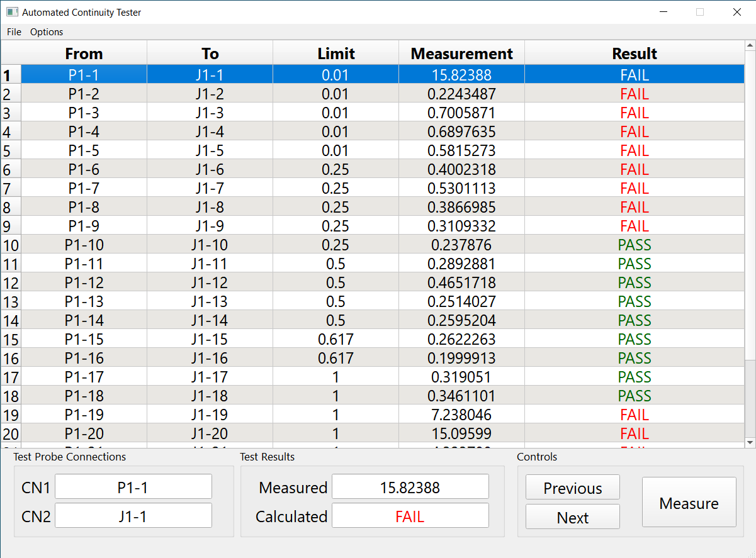
Task: Click the Result column header
Action: click(634, 53)
